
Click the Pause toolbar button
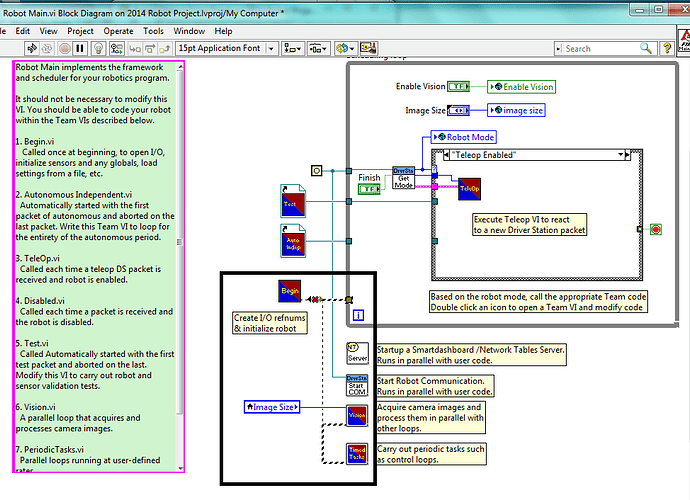80,48
